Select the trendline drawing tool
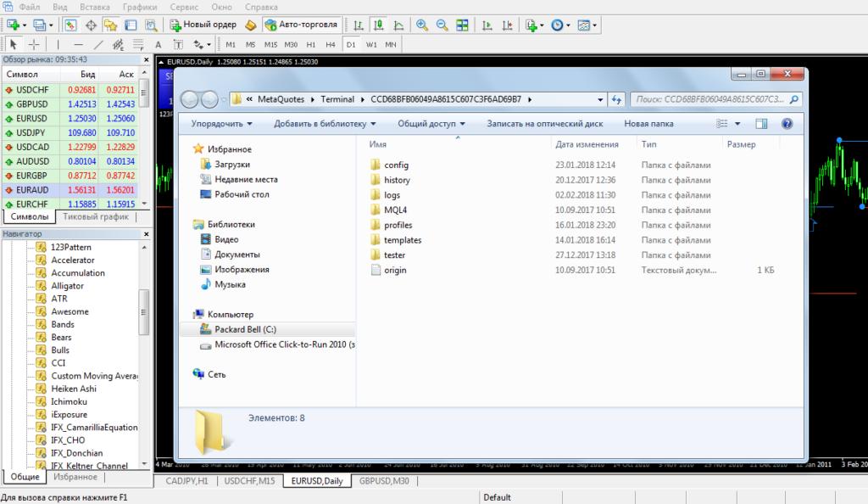Image resolution: width=868 pixels, height=504 pixels. pos(98,44)
